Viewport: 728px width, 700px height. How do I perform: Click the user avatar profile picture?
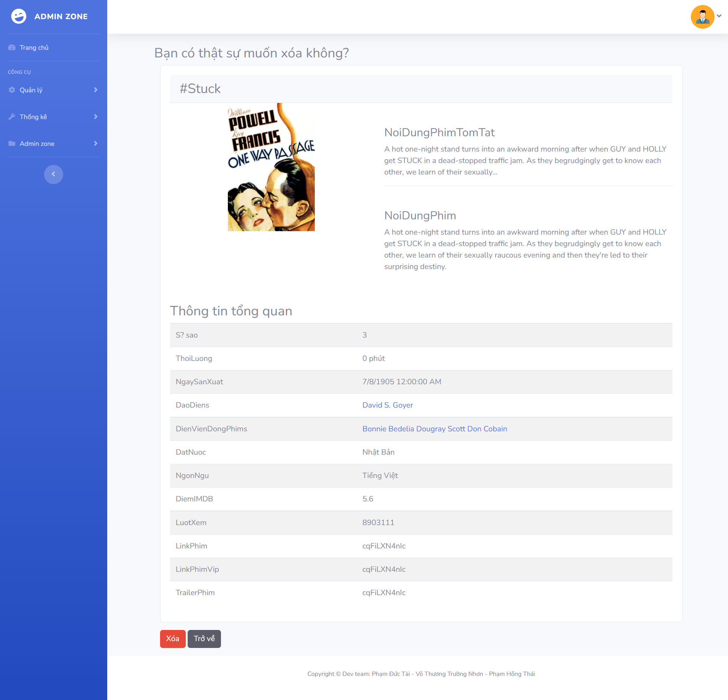click(702, 17)
